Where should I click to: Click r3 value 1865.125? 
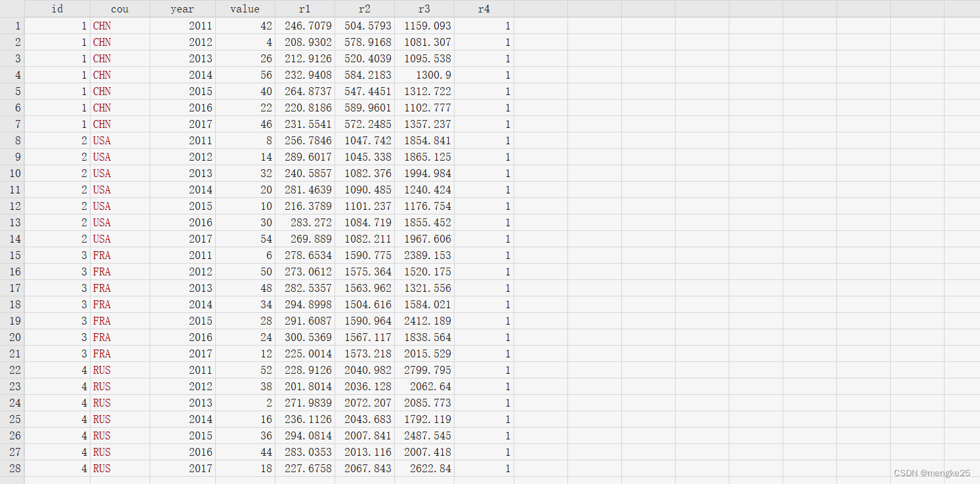click(x=424, y=157)
